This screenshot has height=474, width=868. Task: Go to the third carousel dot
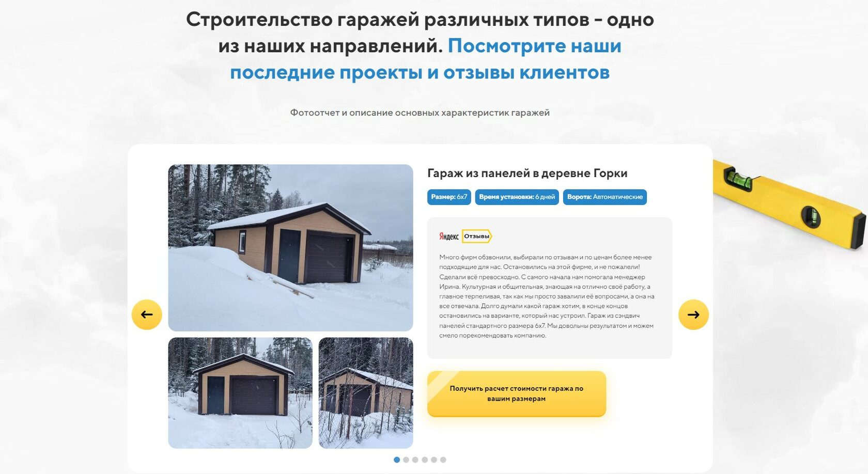coord(415,460)
